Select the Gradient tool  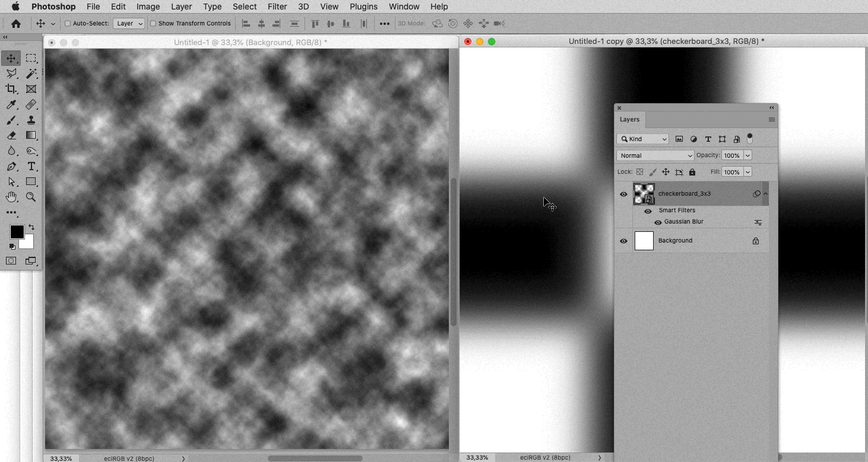[31, 135]
